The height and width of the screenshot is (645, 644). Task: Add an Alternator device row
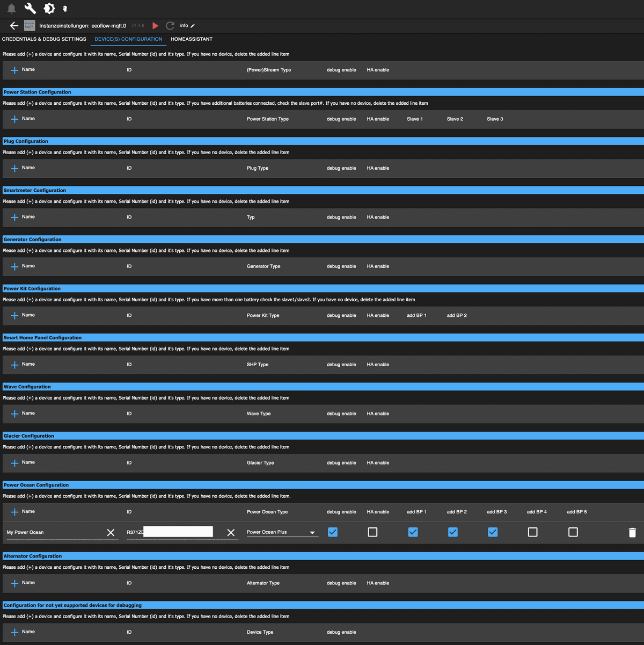pos(14,583)
